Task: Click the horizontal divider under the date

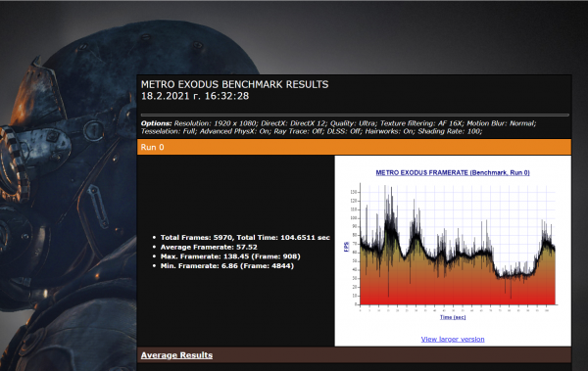Action: (355, 115)
